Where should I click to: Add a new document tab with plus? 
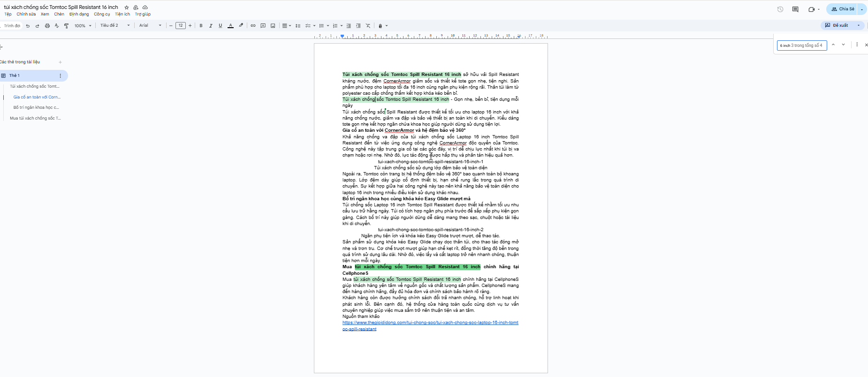[x=60, y=62]
